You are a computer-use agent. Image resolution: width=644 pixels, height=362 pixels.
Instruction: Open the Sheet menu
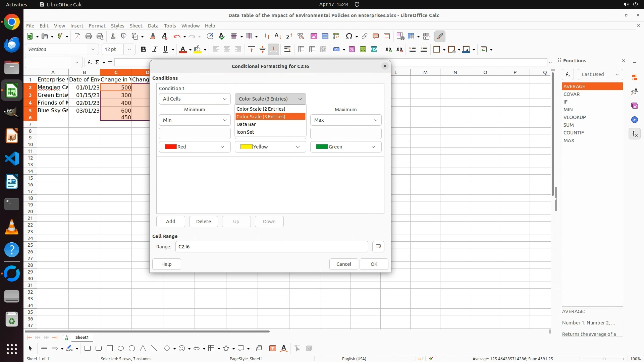click(136, 26)
